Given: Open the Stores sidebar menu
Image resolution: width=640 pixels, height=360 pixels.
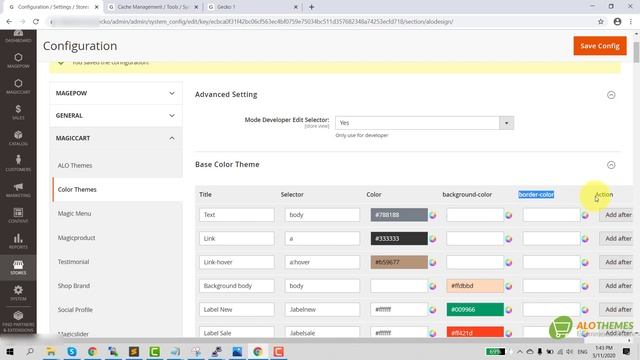Looking at the screenshot, I should pyautogui.click(x=18, y=267).
